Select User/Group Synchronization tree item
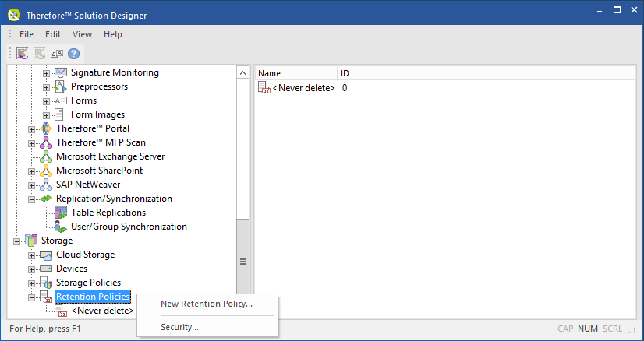Viewport: 644px width, 341px height. click(129, 227)
